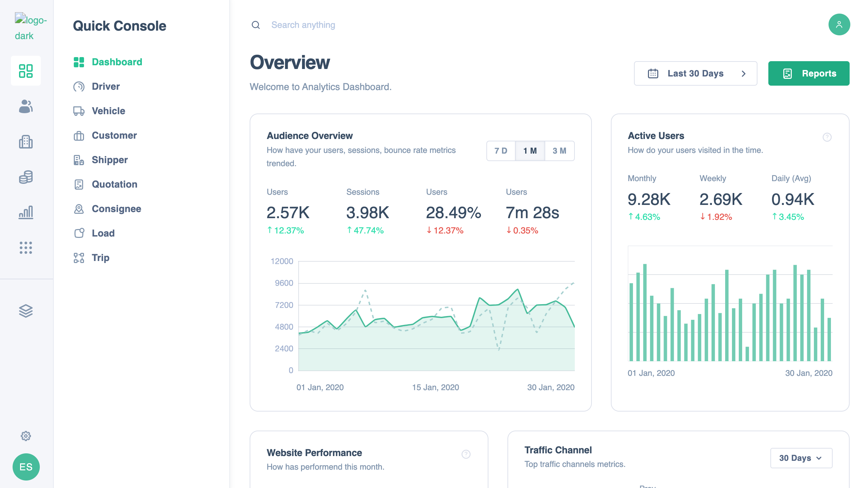Select the coins stack icon in rail
The height and width of the screenshot is (488, 868).
point(26,177)
